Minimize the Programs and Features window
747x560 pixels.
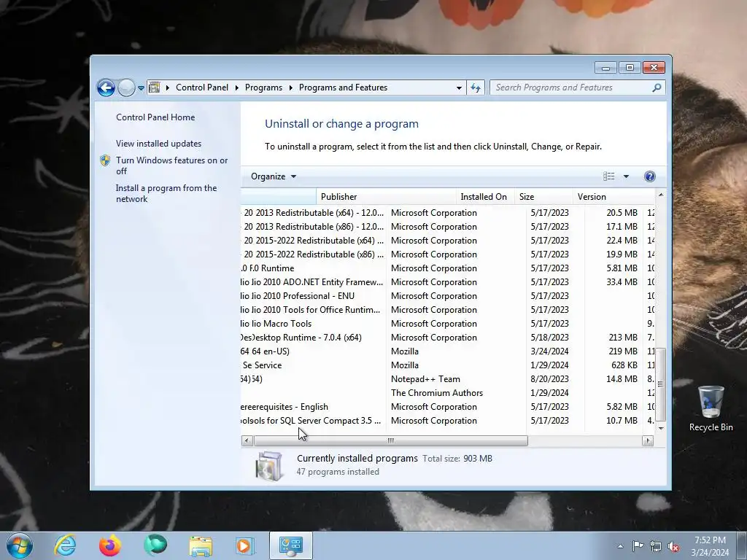click(x=605, y=68)
